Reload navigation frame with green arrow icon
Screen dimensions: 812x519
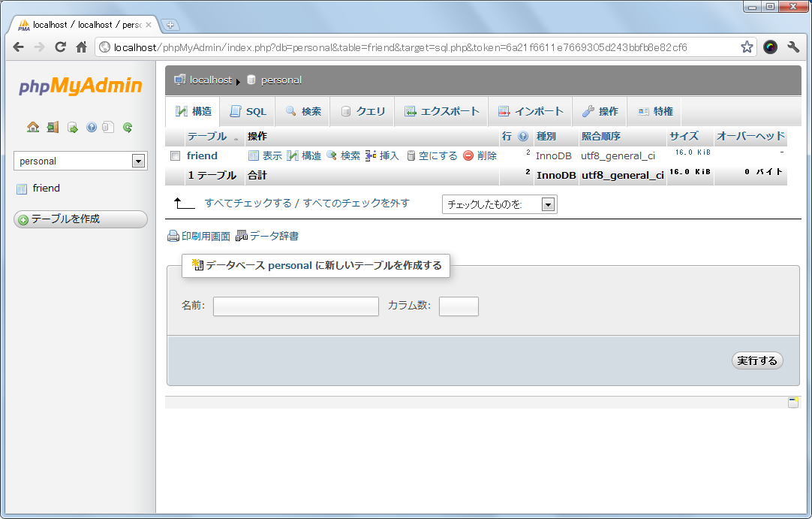click(128, 127)
